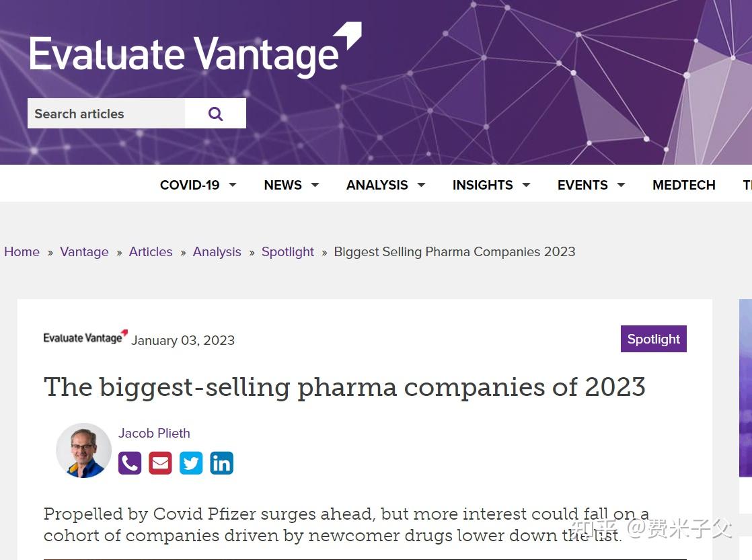
Task: Open the INSIGHTS menu
Action: click(x=491, y=185)
